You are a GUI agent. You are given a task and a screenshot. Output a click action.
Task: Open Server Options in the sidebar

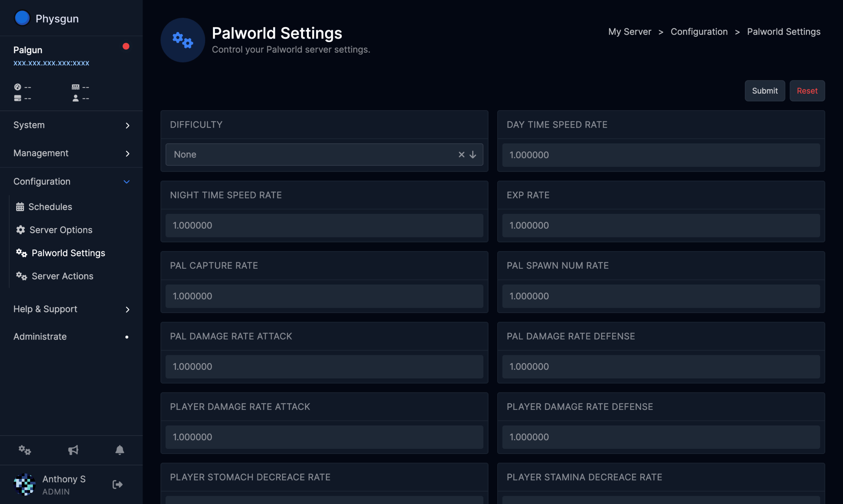pos(61,230)
